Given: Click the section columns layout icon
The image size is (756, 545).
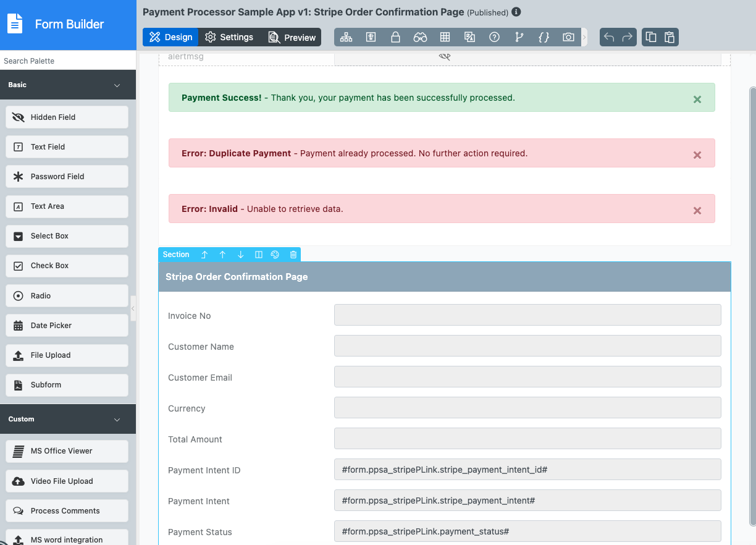Looking at the screenshot, I should click(258, 255).
